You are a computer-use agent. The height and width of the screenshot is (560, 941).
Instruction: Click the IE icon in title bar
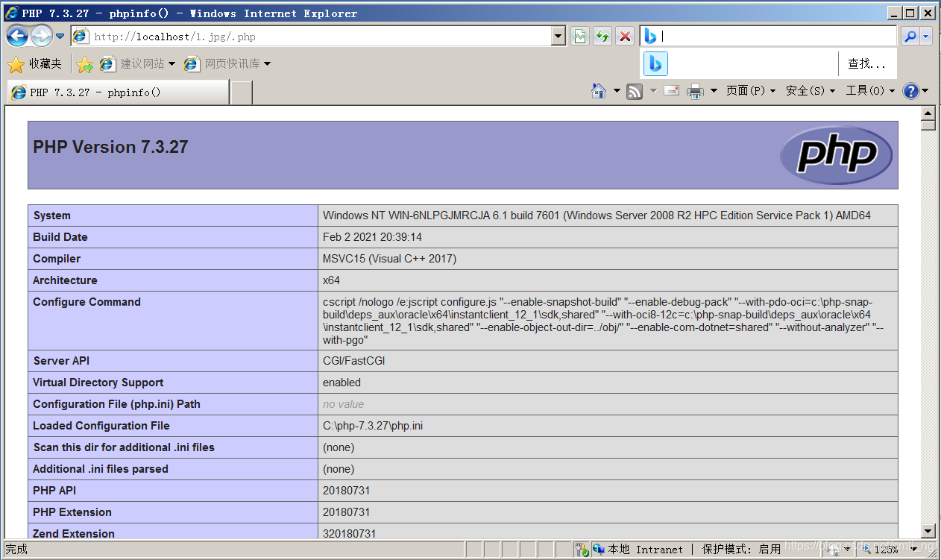point(12,13)
